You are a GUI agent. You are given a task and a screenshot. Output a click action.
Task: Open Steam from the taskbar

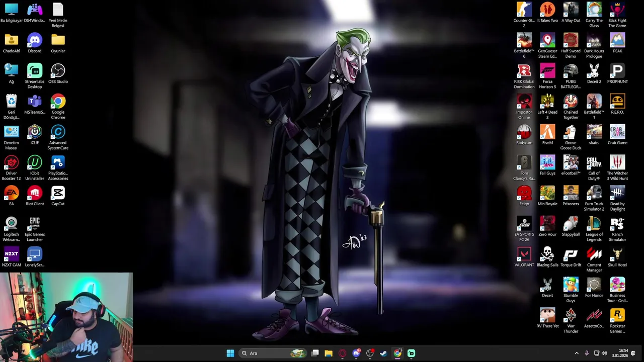pos(383,353)
